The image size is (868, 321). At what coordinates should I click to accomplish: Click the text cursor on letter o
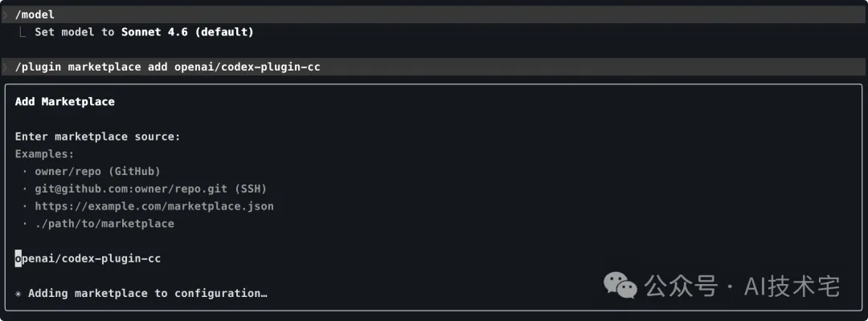(x=18, y=258)
